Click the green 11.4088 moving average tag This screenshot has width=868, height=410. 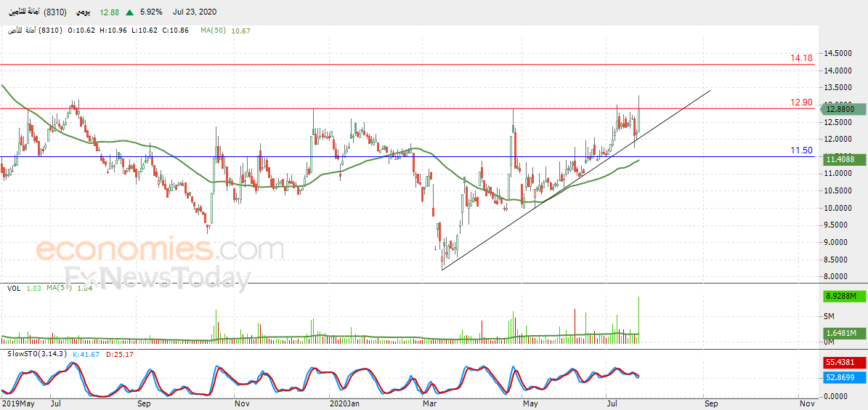point(839,159)
